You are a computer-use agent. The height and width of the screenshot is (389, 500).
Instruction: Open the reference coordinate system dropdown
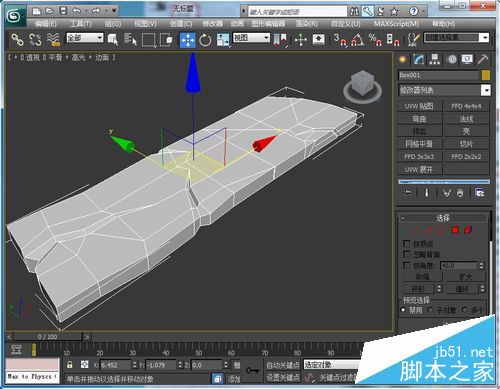click(x=251, y=38)
